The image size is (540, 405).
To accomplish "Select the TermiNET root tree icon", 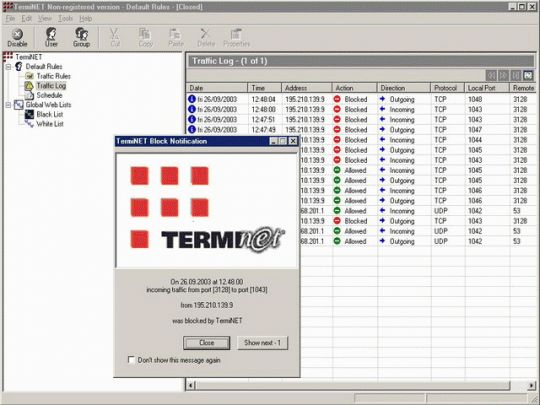I will tap(8, 57).
